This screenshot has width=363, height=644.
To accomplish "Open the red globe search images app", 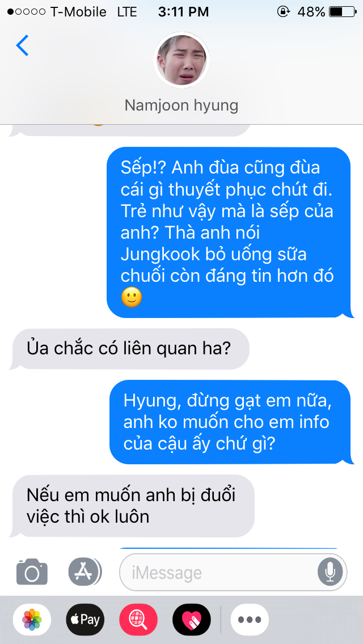I will [x=138, y=620].
